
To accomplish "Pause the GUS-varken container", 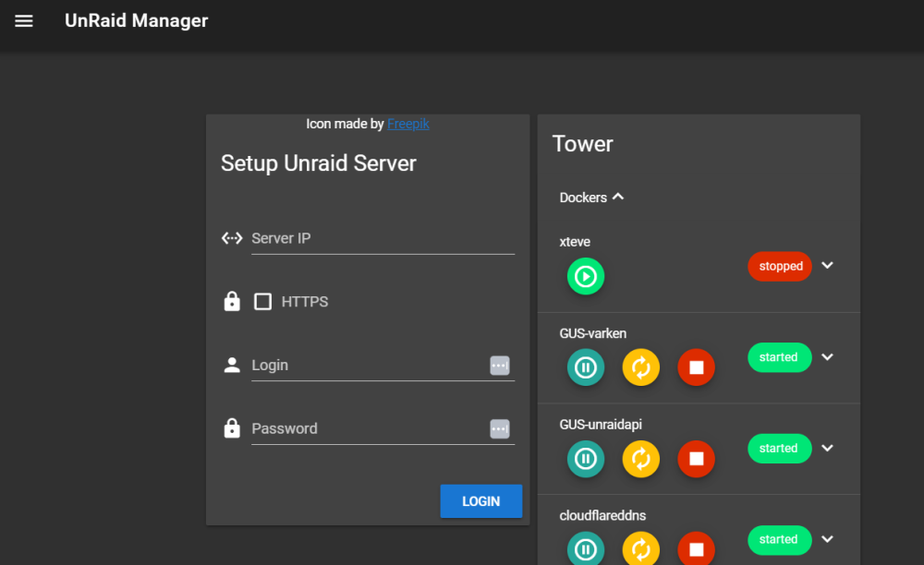I will [x=585, y=367].
